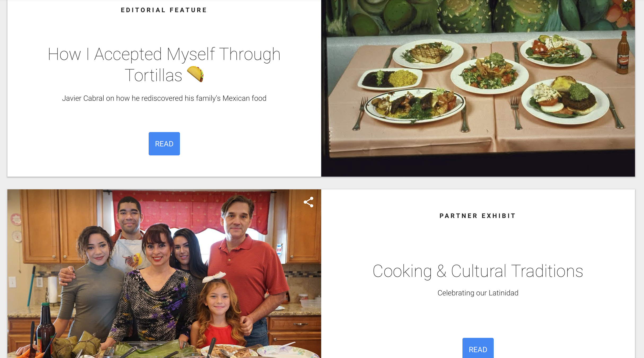The image size is (644, 358).
Task: Share the family kitchen photo exhibit
Action: coord(308,202)
